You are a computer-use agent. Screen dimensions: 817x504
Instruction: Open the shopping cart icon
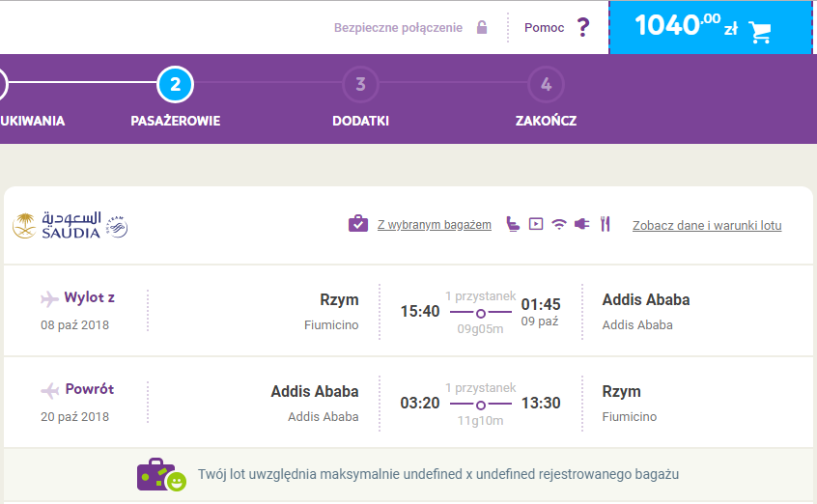pyautogui.click(x=760, y=32)
